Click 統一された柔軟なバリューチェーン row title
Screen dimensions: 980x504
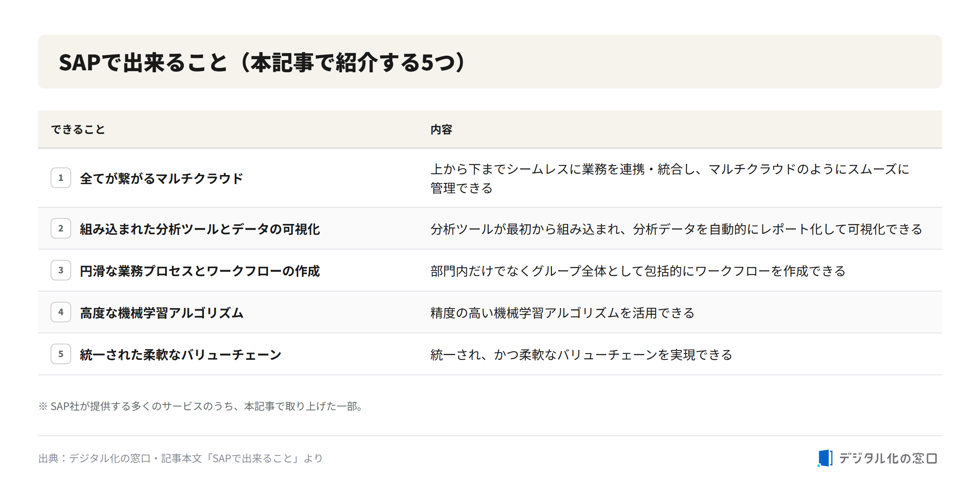181,354
